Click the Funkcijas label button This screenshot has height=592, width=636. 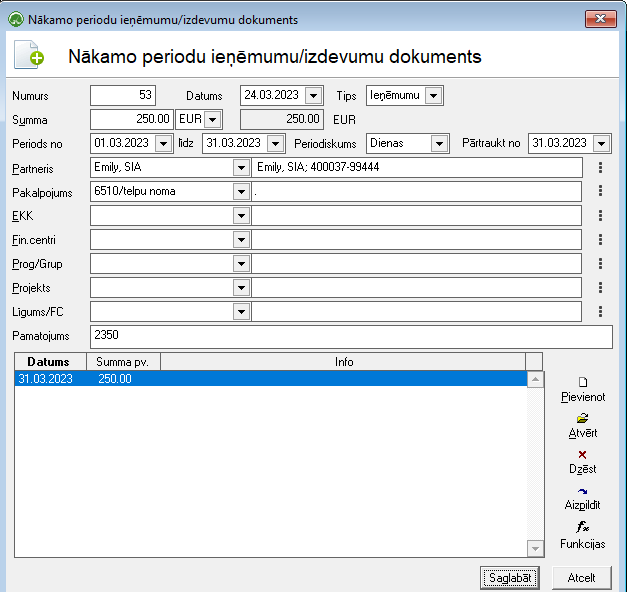click(x=582, y=544)
